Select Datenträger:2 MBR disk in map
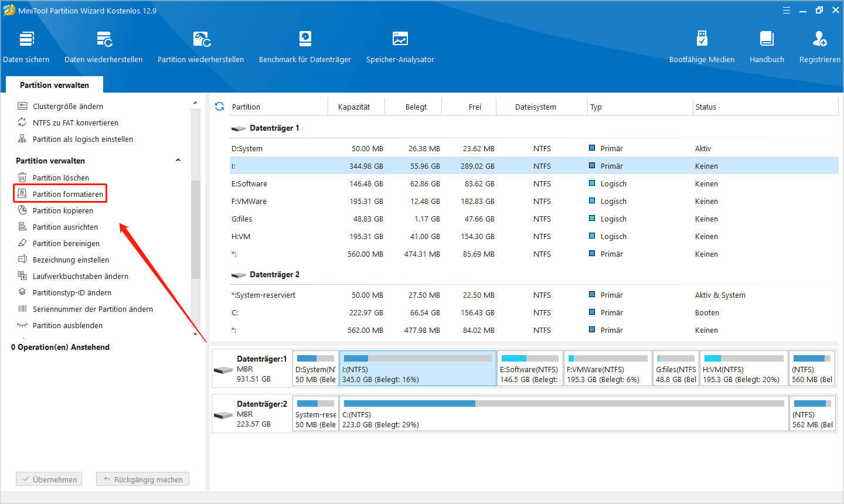 [x=252, y=413]
